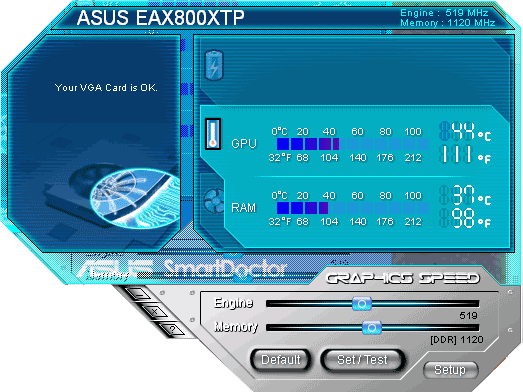Click the ASUS SmartDoctor logo
This screenshot has height=392, width=523.
pyautogui.click(x=182, y=269)
